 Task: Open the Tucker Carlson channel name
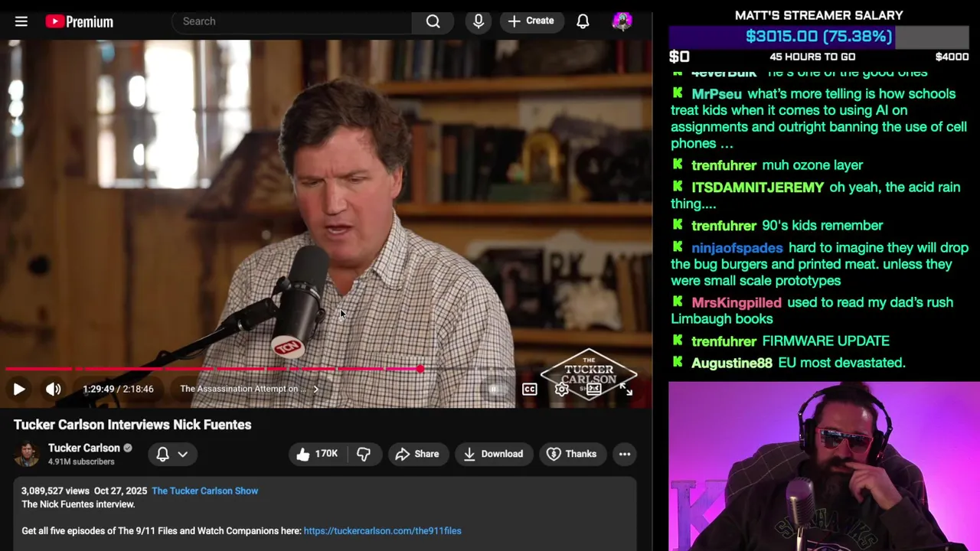[84, 448]
